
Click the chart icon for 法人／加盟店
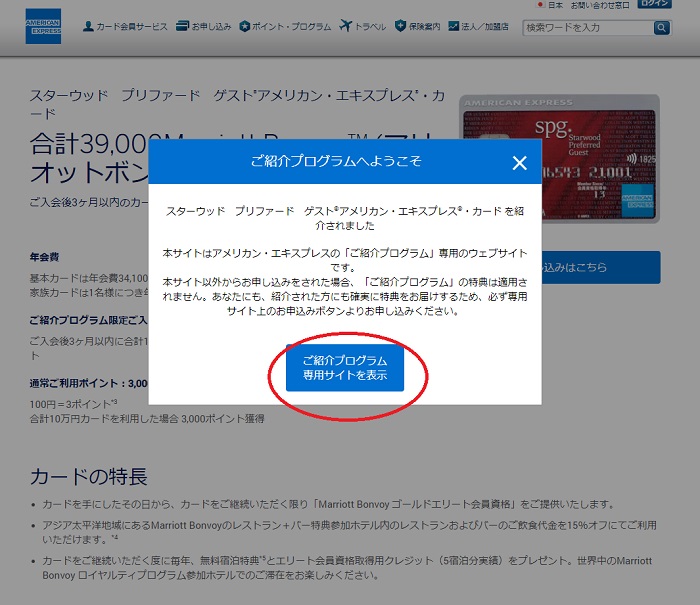pyautogui.click(x=454, y=26)
